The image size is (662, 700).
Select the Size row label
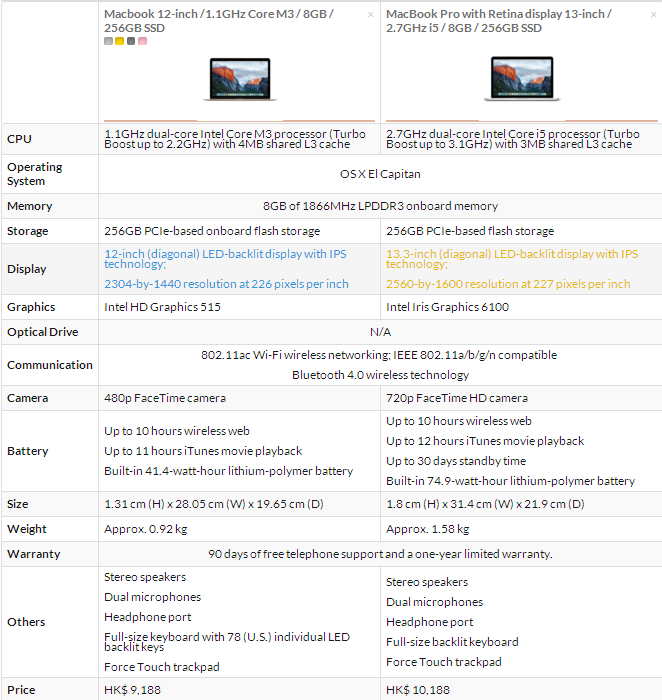click(x=18, y=504)
